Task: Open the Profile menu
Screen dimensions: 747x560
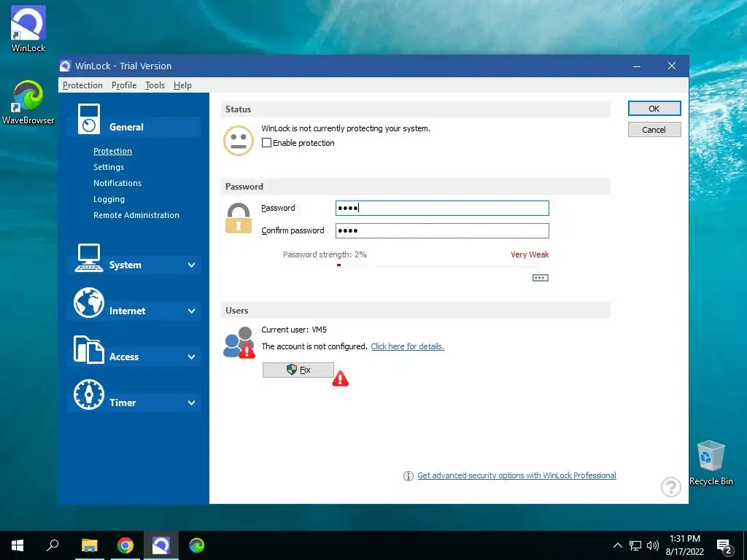Action: pyautogui.click(x=124, y=85)
